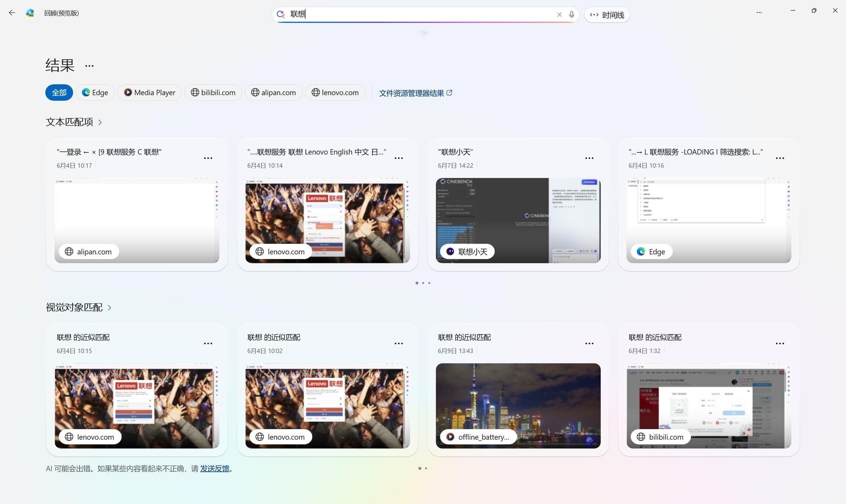Open the menu on the 6月4日 1:32 card

[x=780, y=344]
